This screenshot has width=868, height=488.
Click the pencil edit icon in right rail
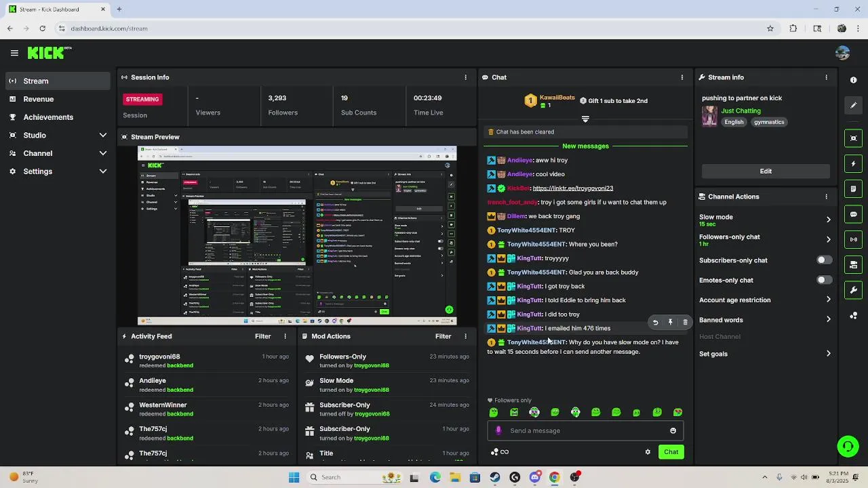[854, 105]
